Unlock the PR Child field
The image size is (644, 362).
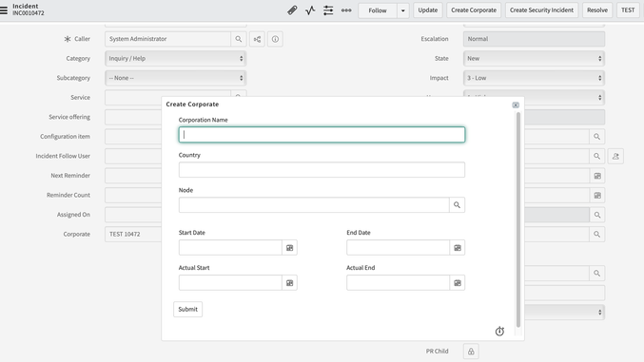pos(471,352)
